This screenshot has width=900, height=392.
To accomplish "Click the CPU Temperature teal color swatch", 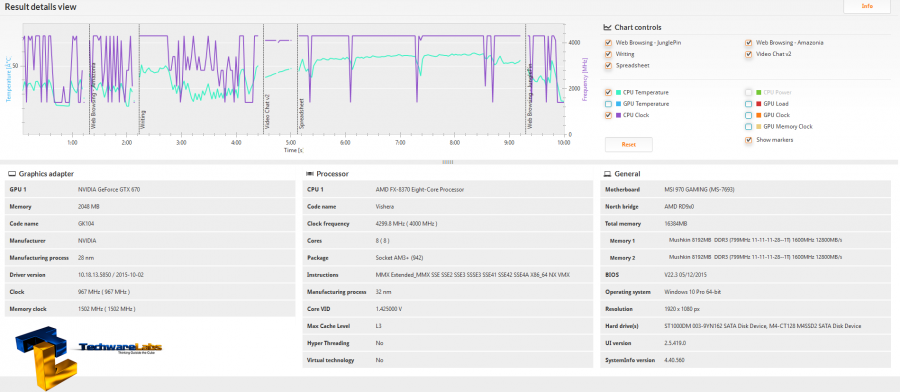I will click(618, 92).
